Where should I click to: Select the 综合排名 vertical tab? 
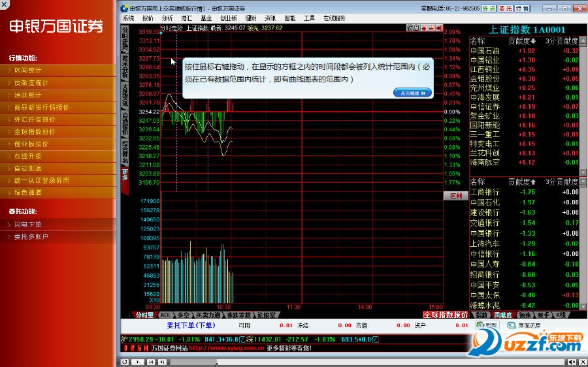(x=125, y=153)
